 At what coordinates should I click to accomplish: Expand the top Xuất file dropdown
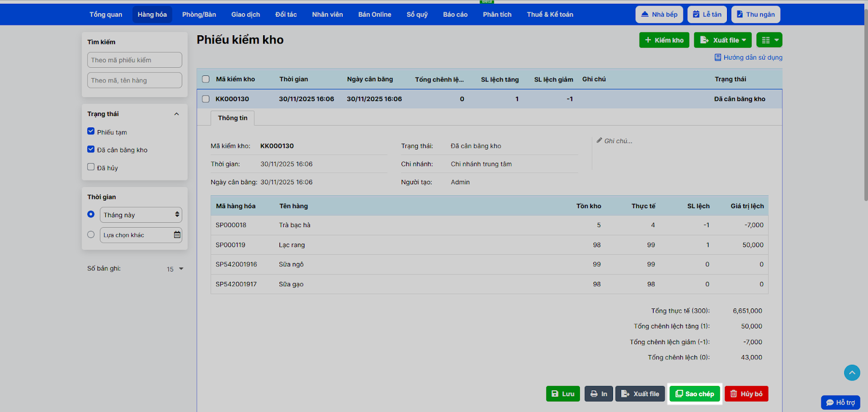(723, 40)
